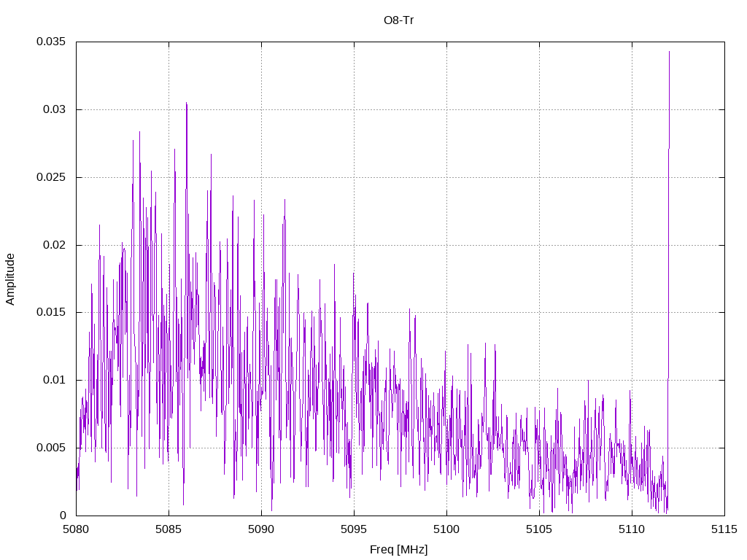Click the plot title O8-Tr
Image resolution: width=747 pixels, height=560 pixels.
pyautogui.click(x=398, y=20)
